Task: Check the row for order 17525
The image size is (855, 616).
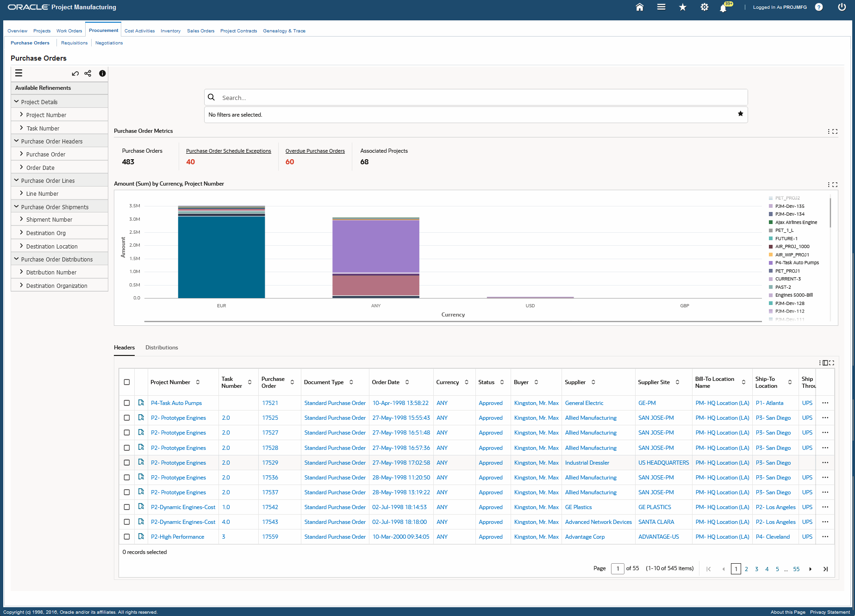Action: point(127,417)
